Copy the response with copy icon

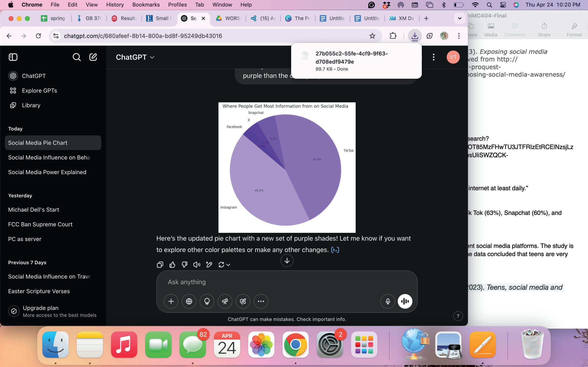point(160,265)
